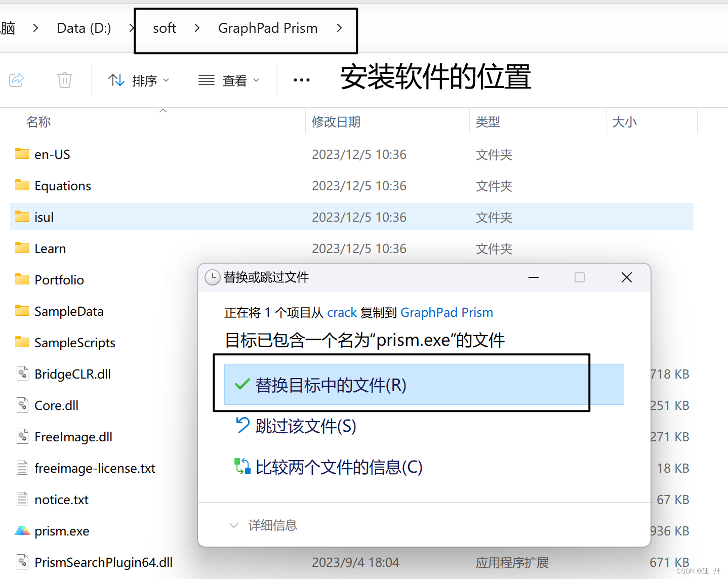Sort by 名称 column header
The width and height of the screenshot is (728, 579).
[38, 122]
